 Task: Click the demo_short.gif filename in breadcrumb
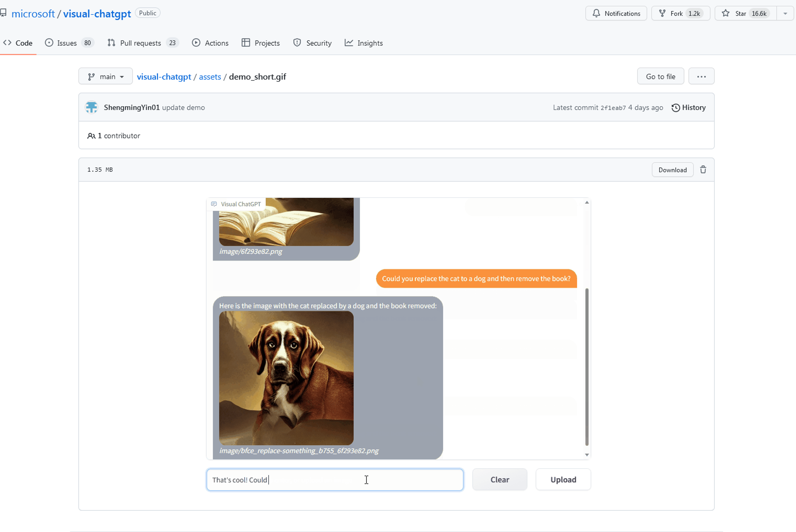pyautogui.click(x=257, y=77)
